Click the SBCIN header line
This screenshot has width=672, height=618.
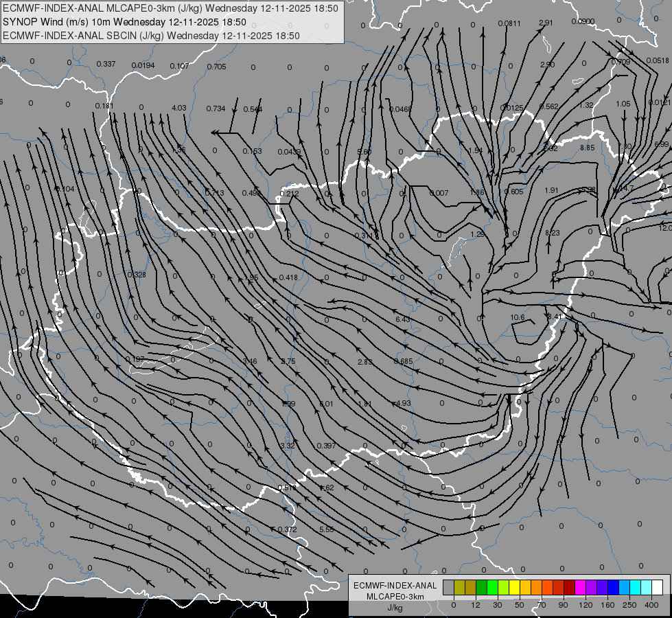(x=151, y=36)
